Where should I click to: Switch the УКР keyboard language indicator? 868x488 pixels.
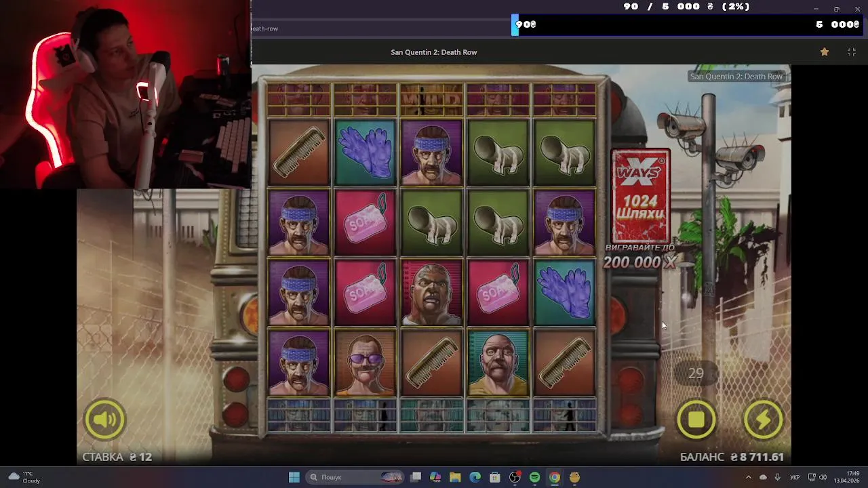pos(796,477)
